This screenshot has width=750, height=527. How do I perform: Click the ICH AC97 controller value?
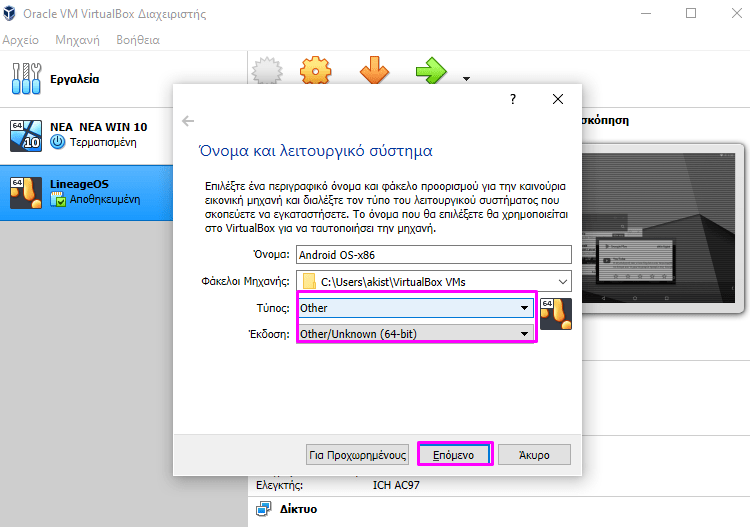coord(396,485)
